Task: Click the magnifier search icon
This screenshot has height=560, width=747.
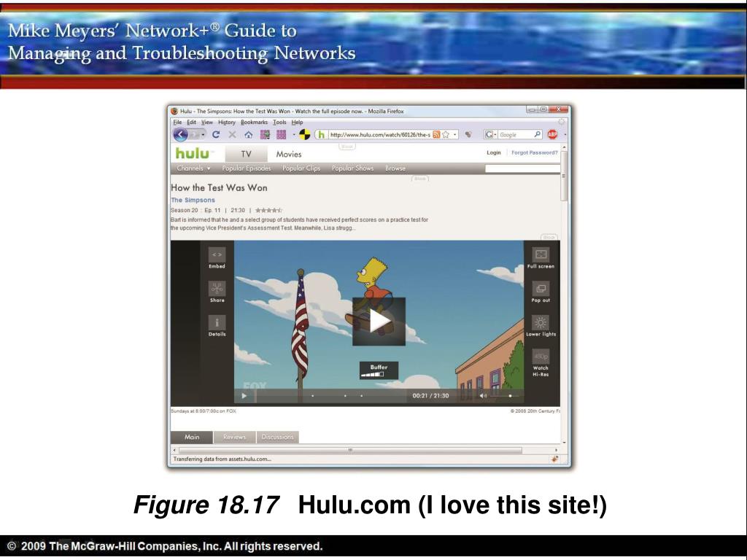Action: click(x=538, y=135)
